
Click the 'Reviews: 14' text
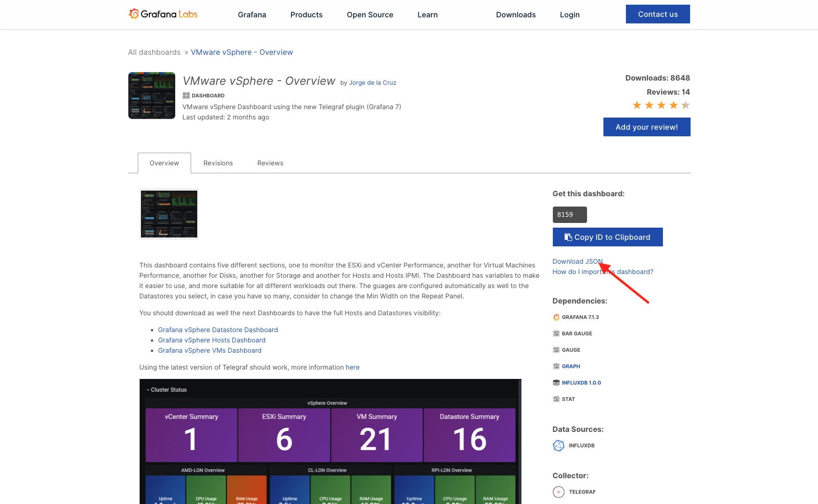(669, 92)
